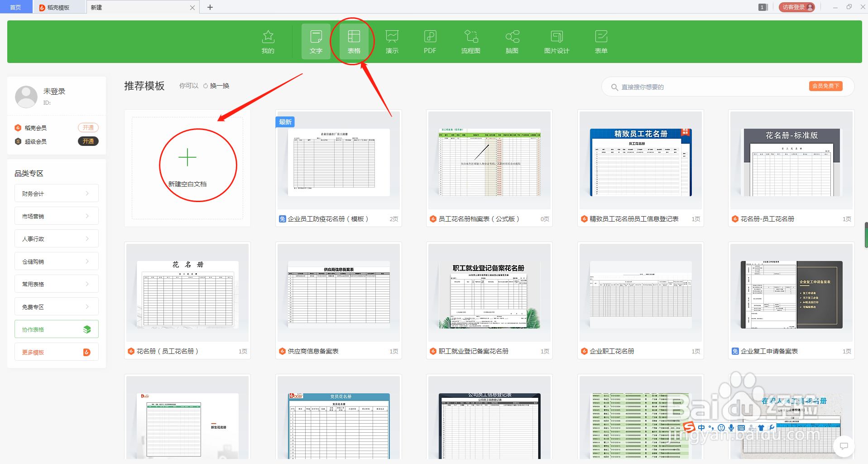Open the 图片设计 design tool
Image resolution: width=868 pixels, height=464 pixels.
556,41
